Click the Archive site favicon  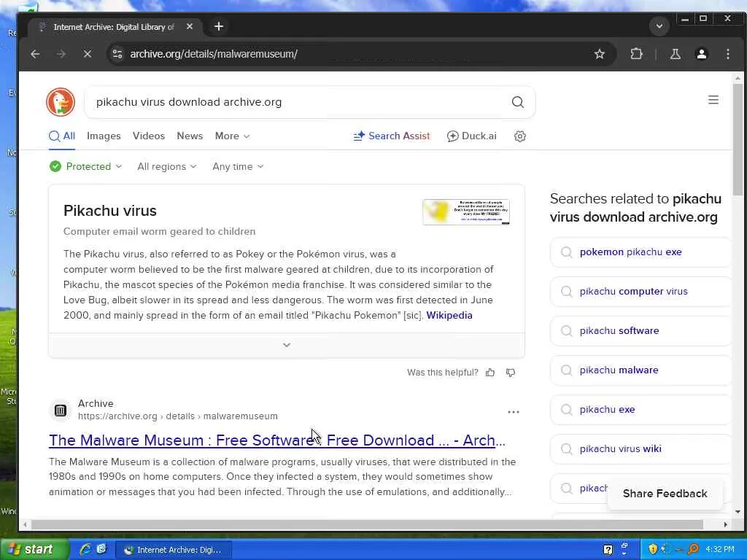(61, 410)
